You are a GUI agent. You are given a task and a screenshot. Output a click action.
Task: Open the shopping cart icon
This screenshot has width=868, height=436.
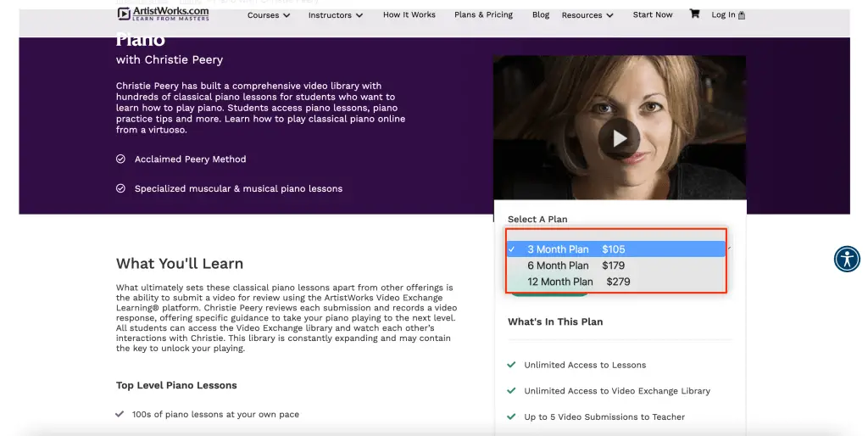(694, 14)
